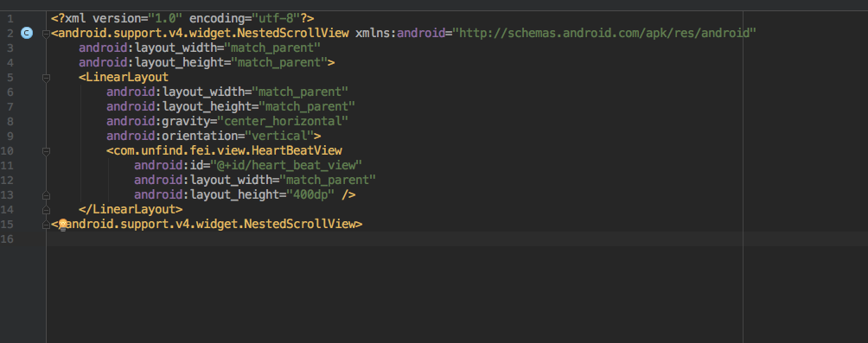Click the "1.0" version value
The image size is (868, 343).
[x=165, y=18]
